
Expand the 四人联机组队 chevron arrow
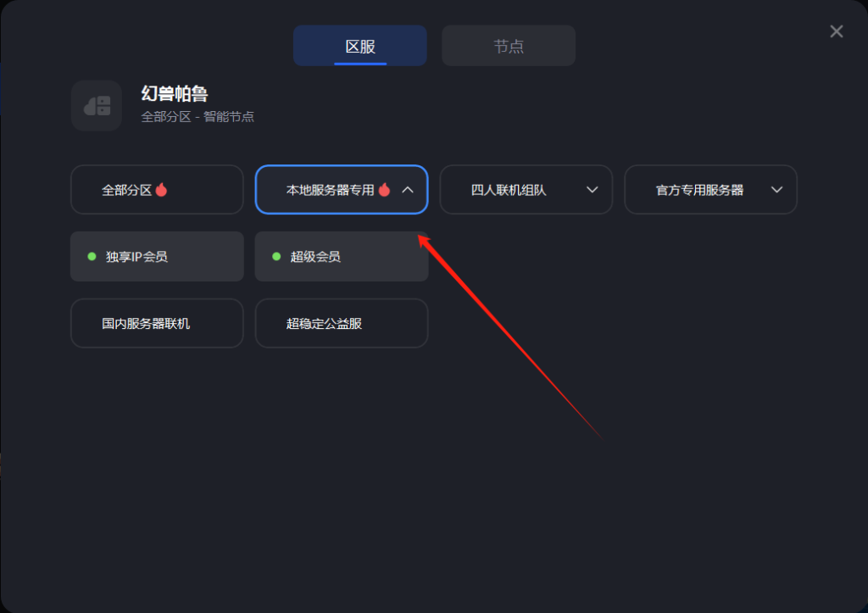click(x=592, y=190)
